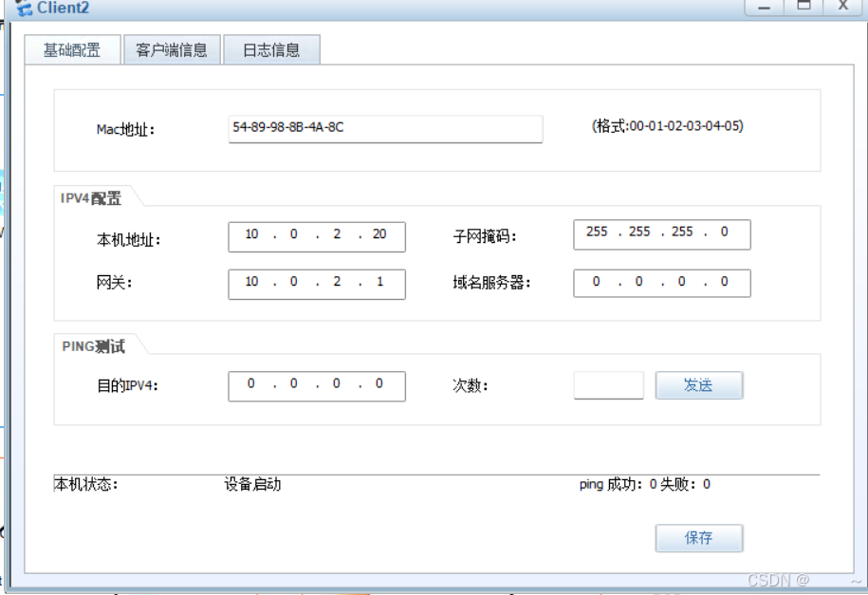Select the 设备启动 status text

[252, 484]
